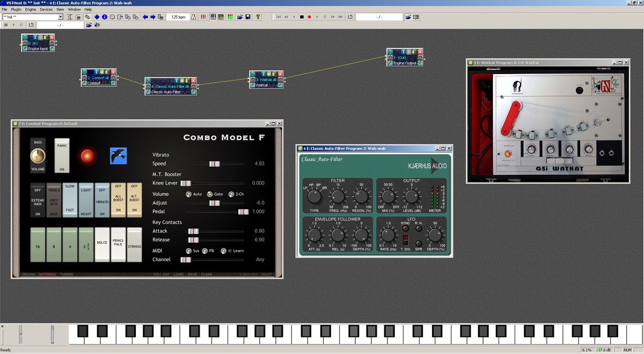Click SYNC LED button in LFO section
The height and width of the screenshot is (354, 644).
(406, 229)
